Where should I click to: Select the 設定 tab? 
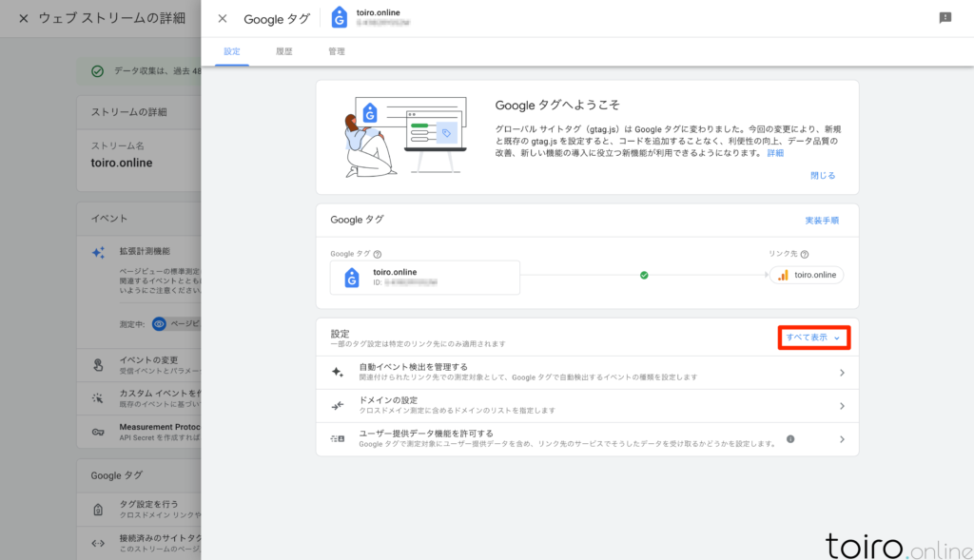coord(231,51)
